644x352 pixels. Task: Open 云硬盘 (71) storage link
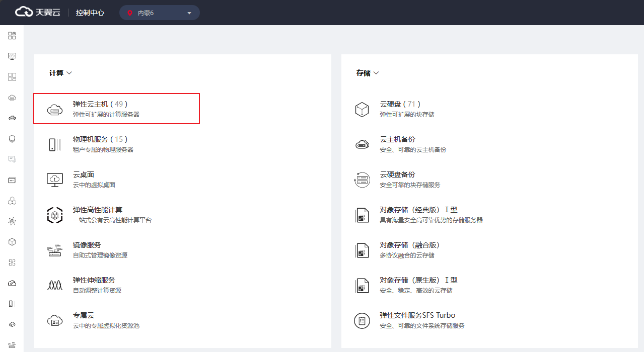pyautogui.click(x=400, y=104)
